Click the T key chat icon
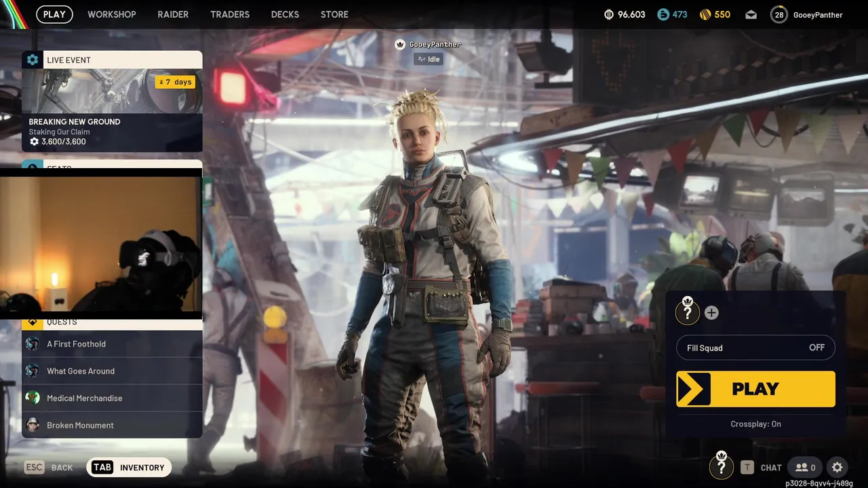This screenshot has width=868, height=488. (x=747, y=467)
